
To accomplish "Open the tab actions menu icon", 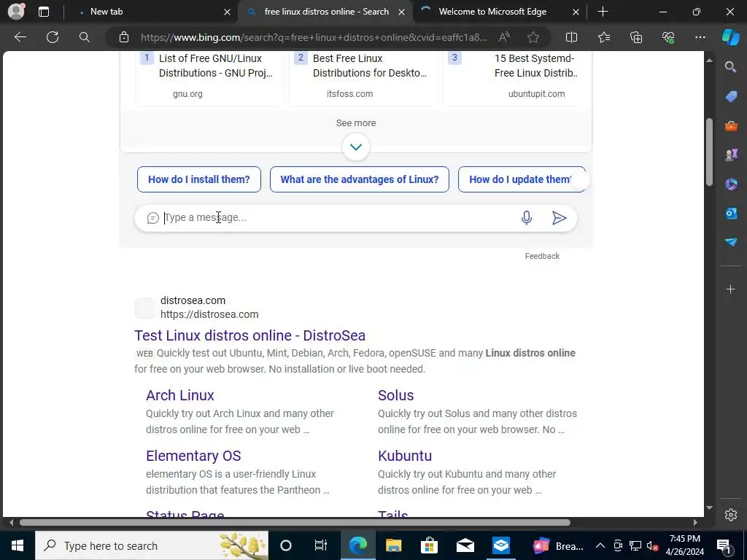I will [44, 12].
